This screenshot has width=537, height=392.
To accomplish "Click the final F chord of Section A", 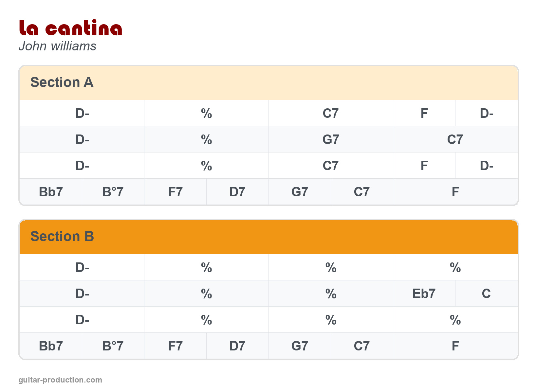I will pos(455,192).
